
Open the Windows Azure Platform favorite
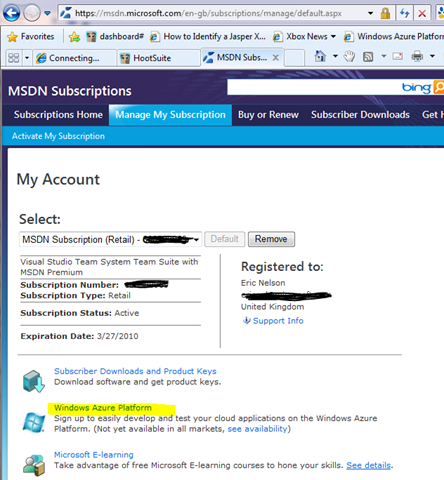[394, 36]
